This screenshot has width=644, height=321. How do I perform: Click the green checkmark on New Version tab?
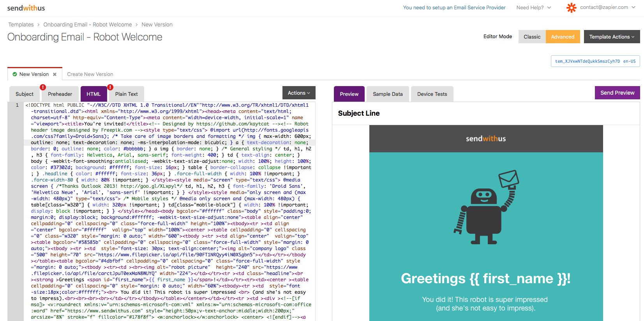click(15, 74)
